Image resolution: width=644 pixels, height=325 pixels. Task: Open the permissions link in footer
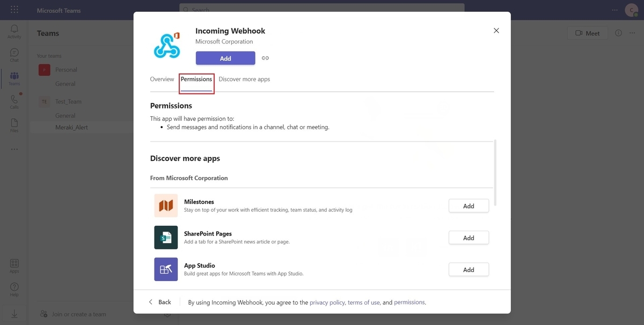[x=409, y=302]
